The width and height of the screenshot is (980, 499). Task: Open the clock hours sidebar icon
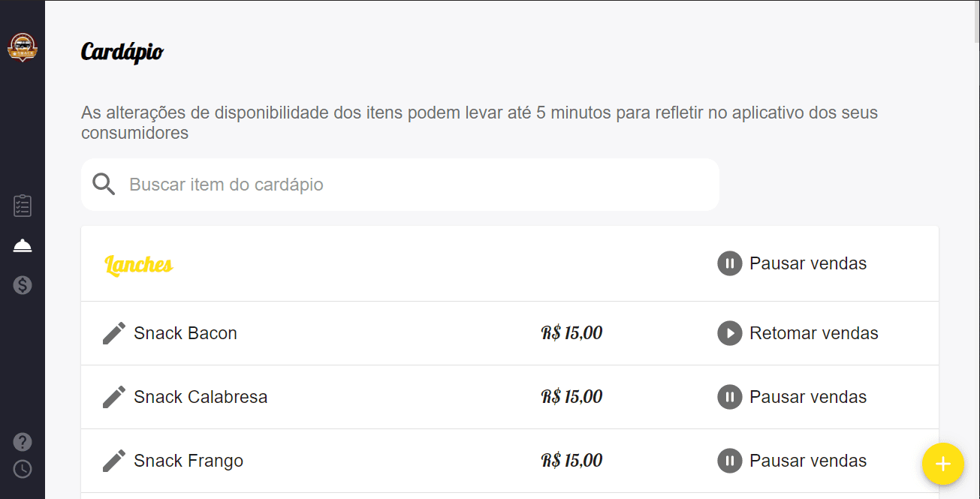(23, 469)
